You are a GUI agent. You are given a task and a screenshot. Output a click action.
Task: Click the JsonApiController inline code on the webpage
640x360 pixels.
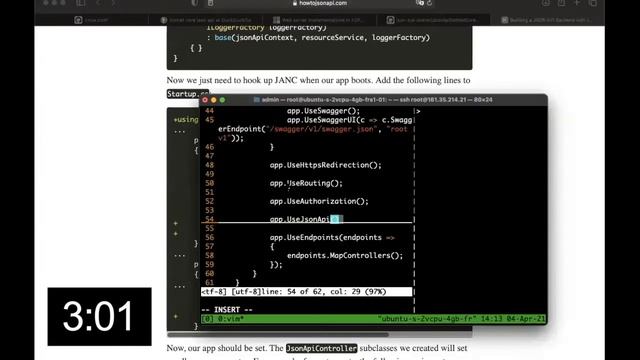[321, 348]
